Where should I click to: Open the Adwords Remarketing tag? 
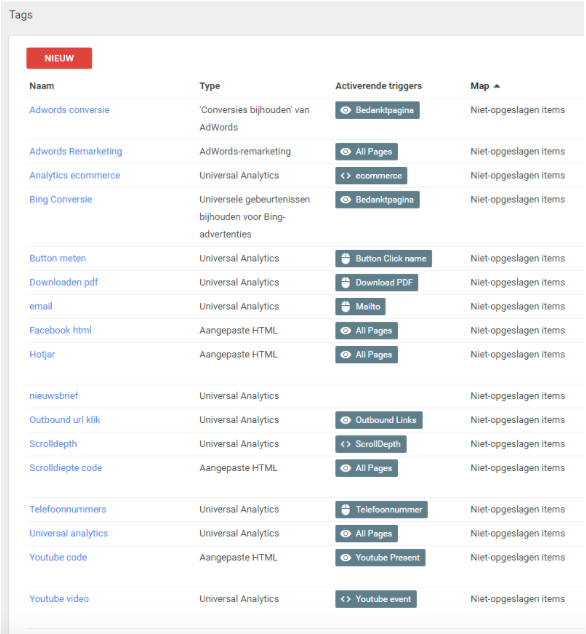(76, 152)
